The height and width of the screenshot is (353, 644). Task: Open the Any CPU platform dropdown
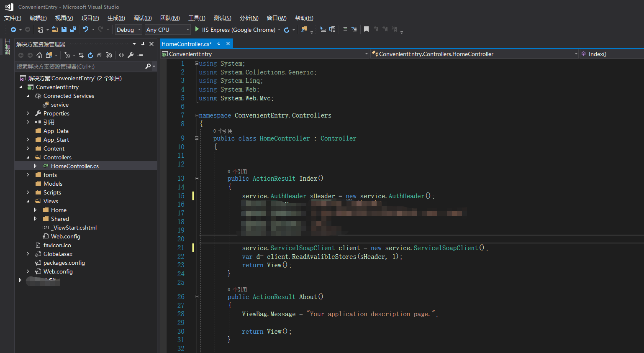pos(167,30)
